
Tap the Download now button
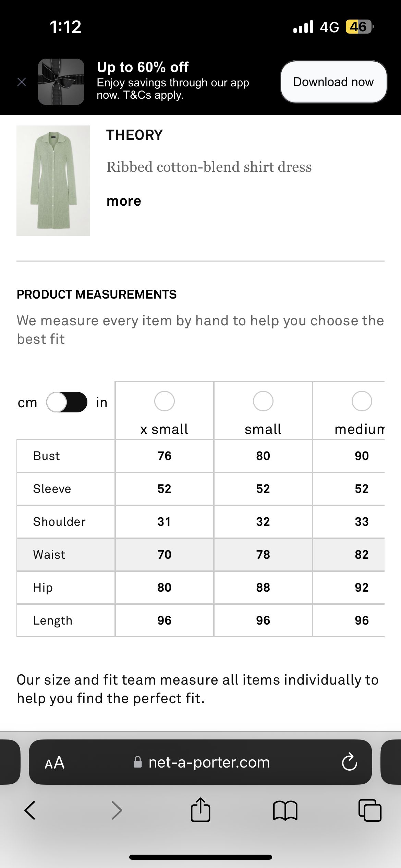(333, 82)
